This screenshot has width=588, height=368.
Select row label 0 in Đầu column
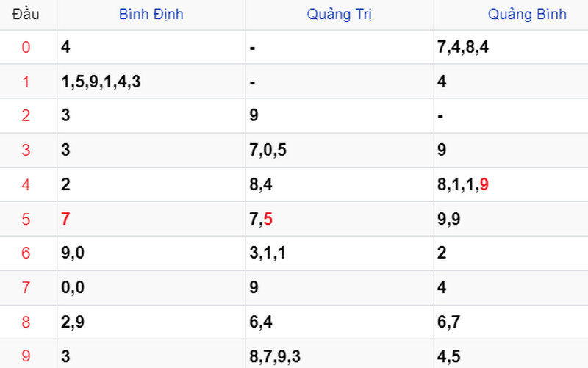[26, 47]
